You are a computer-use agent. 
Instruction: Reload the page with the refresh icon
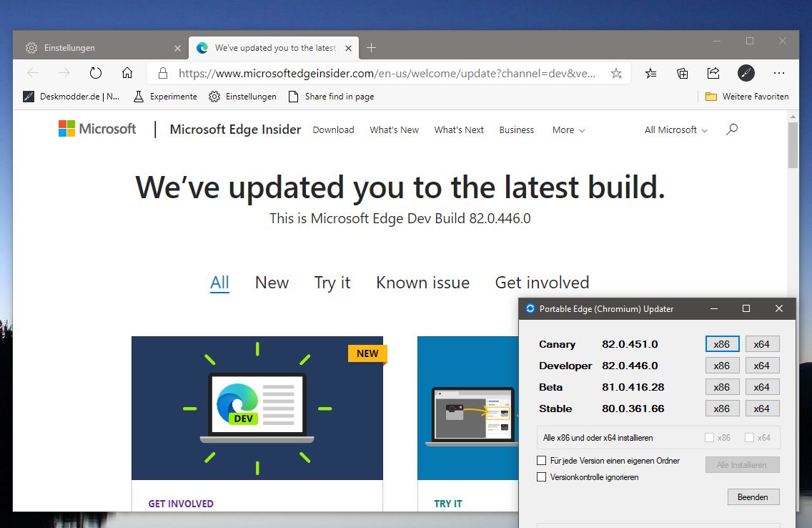pyautogui.click(x=96, y=73)
